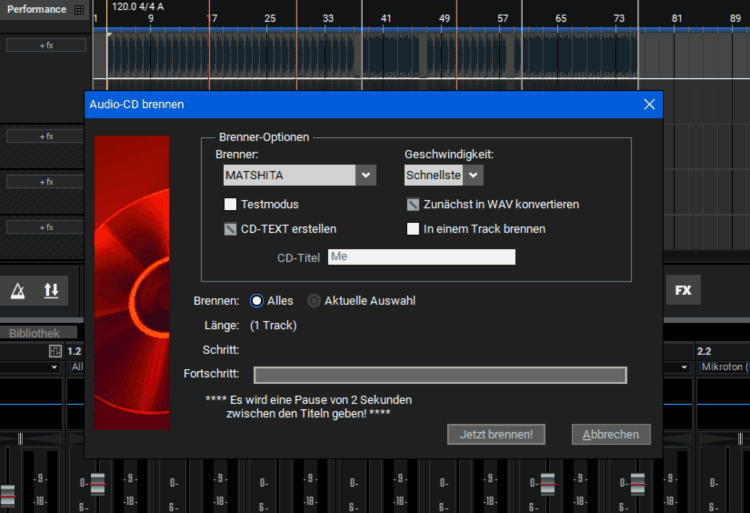Click the mixer grid icon beside Bibliothek

coord(56,351)
